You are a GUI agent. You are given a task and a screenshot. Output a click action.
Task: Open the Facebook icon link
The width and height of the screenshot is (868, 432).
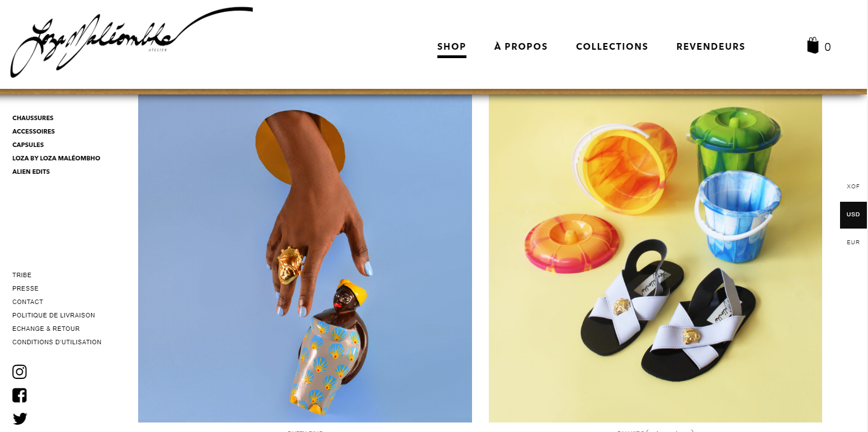(x=20, y=396)
